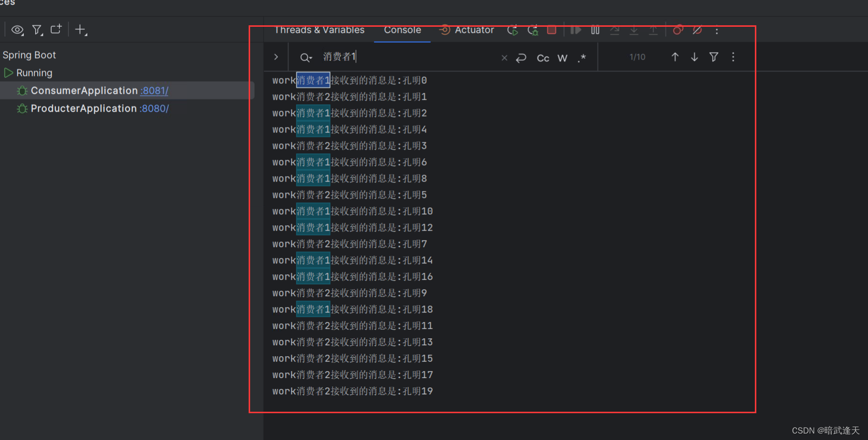This screenshot has width=868, height=440.
Task: Toggle whole words W option
Action: coord(562,58)
